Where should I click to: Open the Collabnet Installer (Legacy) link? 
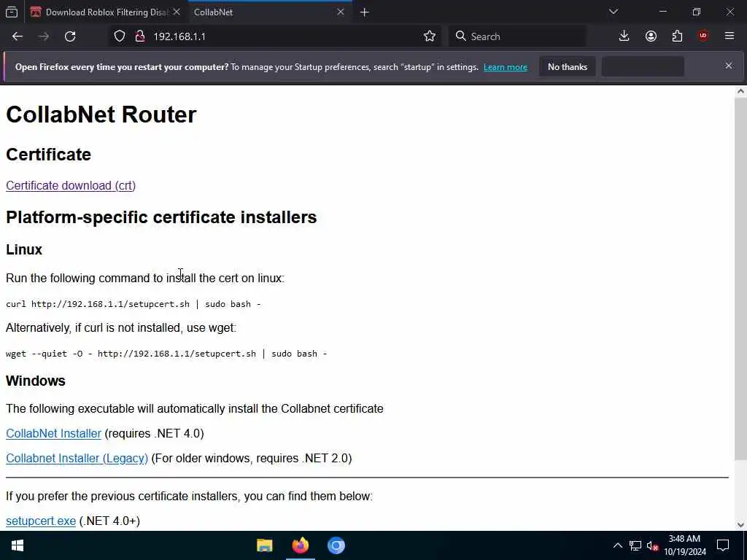pos(77,458)
